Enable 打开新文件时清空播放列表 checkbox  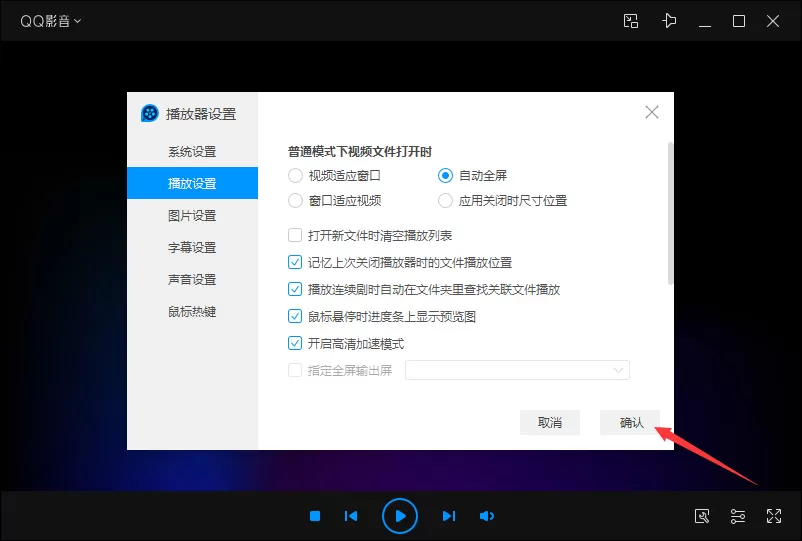point(295,235)
